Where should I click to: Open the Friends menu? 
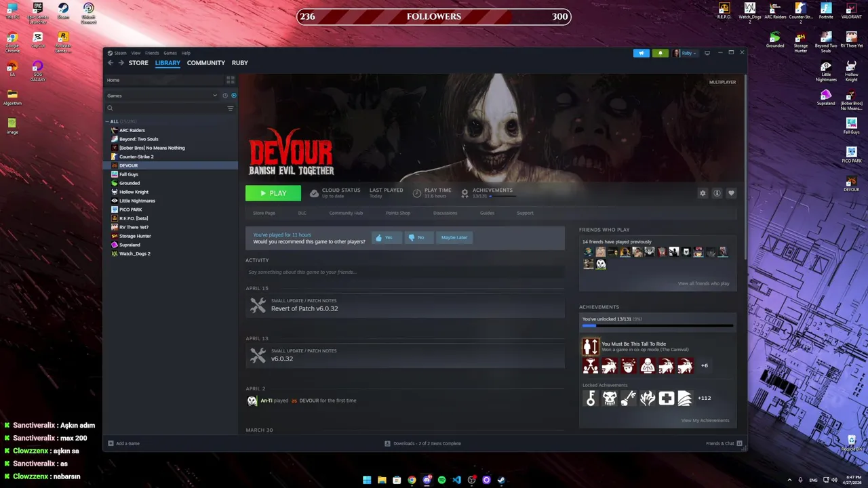point(152,53)
